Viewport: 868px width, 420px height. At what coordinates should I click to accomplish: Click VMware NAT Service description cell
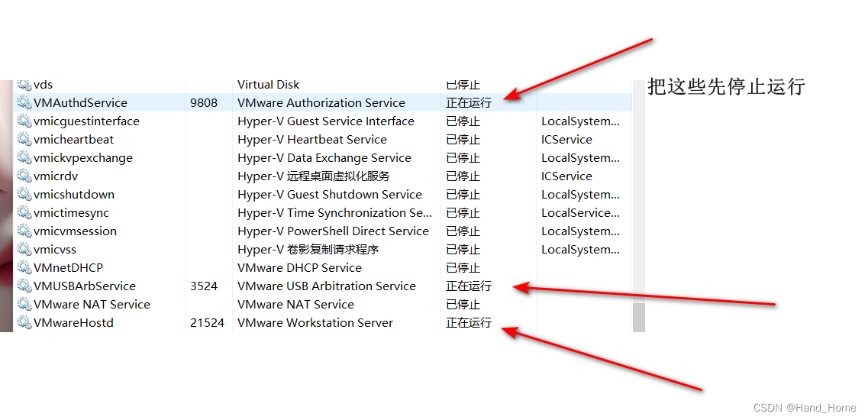295,304
